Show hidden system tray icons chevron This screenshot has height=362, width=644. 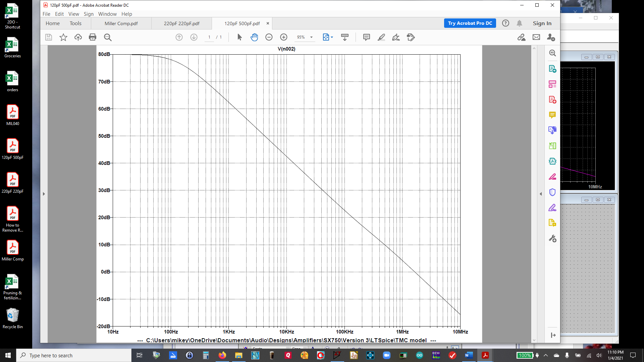(x=546, y=355)
